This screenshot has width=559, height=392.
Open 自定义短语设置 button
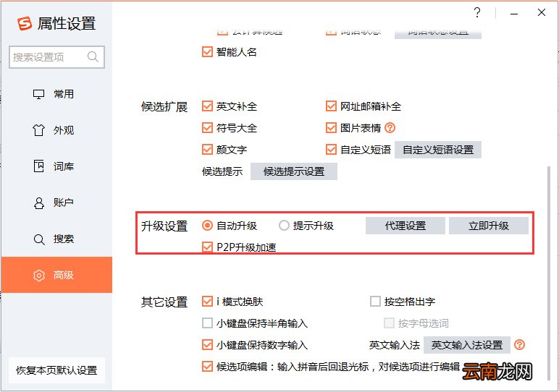pyautogui.click(x=438, y=150)
